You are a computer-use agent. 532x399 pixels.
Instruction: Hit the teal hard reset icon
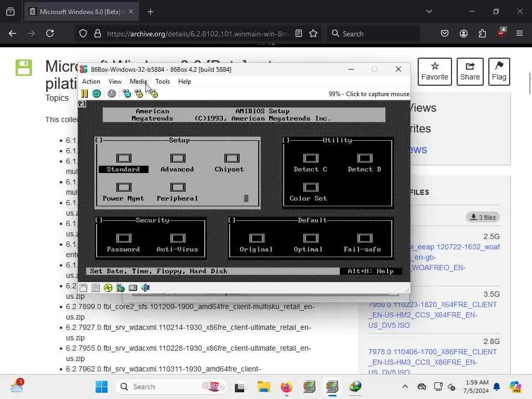point(97,94)
